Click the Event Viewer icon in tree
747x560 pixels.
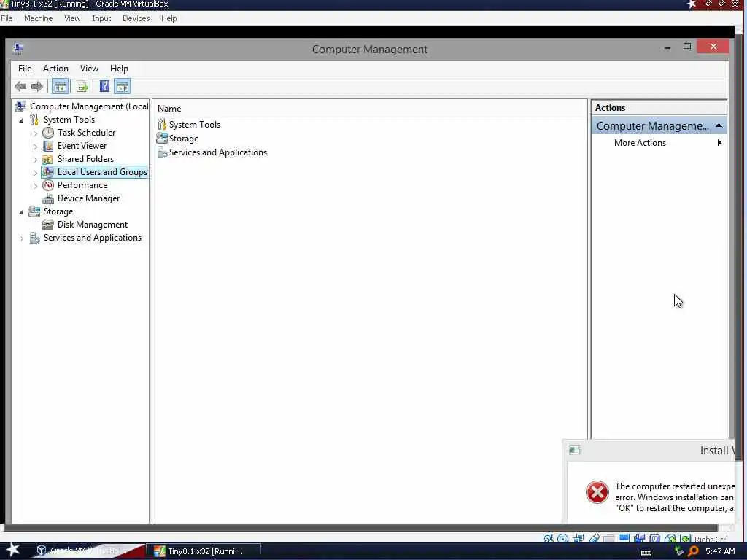pos(48,146)
